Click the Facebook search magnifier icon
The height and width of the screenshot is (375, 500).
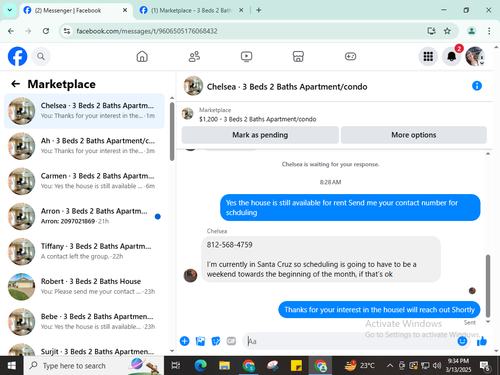(x=41, y=56)
